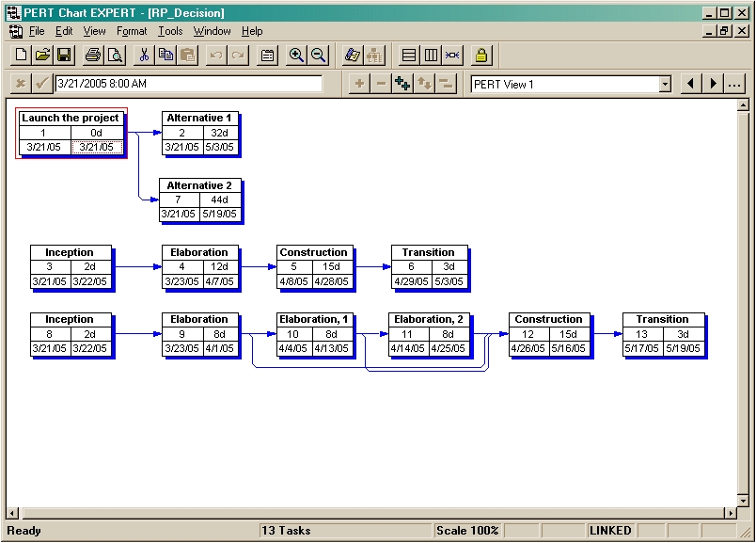Click the ellipsis button next to view arrows
Viewport: 756px width, 543px height.
click(x=735, y=84)
